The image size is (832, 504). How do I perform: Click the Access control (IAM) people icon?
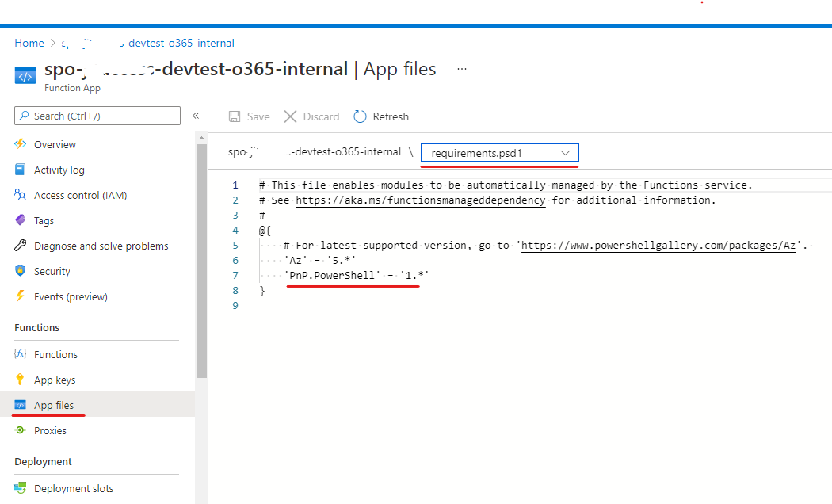(x=21, y=195)
